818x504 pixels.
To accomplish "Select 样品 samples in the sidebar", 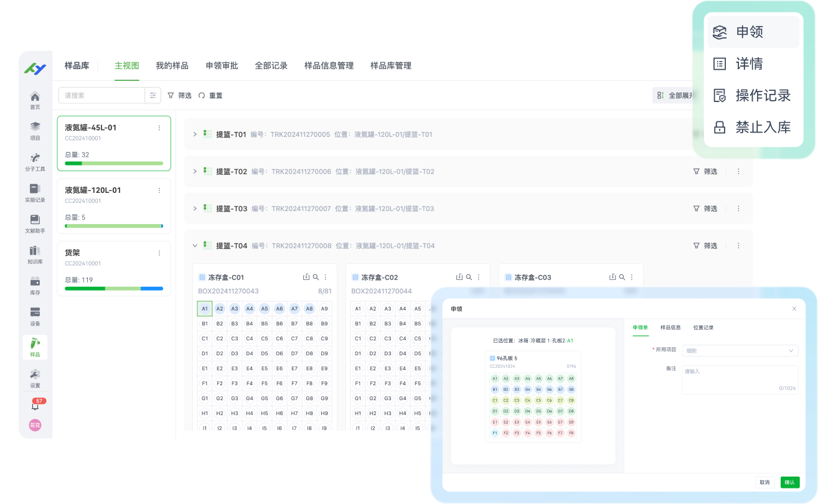I will [x=35, y=347].
